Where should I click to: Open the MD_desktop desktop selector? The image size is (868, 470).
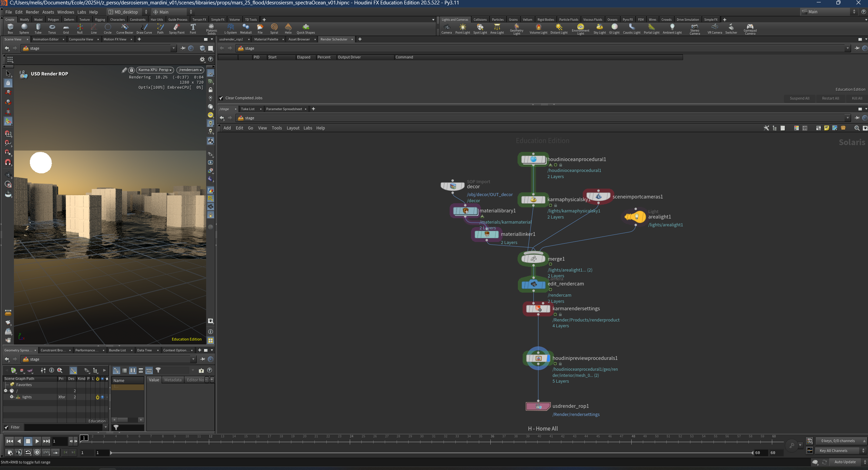click(128, 12)
